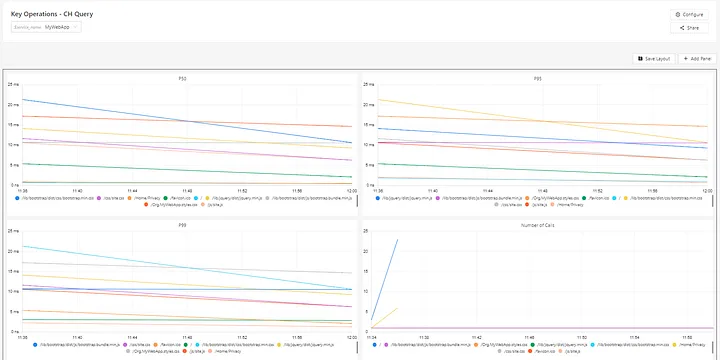Toggle bootstrap.min.css series in P99 legend
The height and width of the screenshot is (360, 720).
coord(234,344)
